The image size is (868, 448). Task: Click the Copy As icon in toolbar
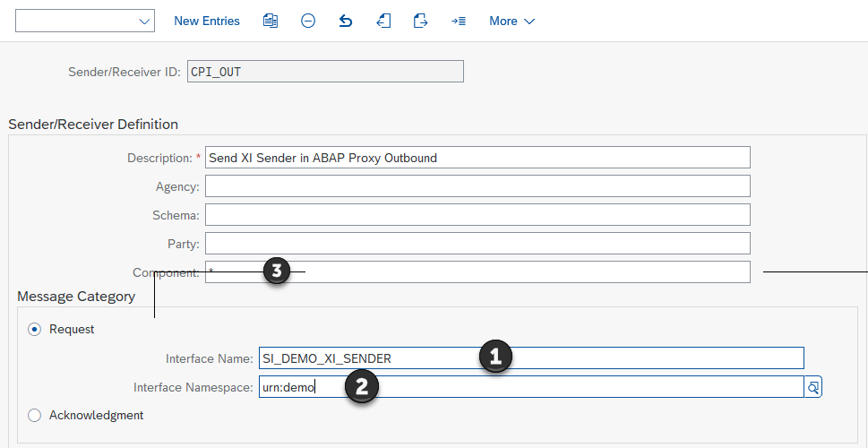click(x=271, y=21)
